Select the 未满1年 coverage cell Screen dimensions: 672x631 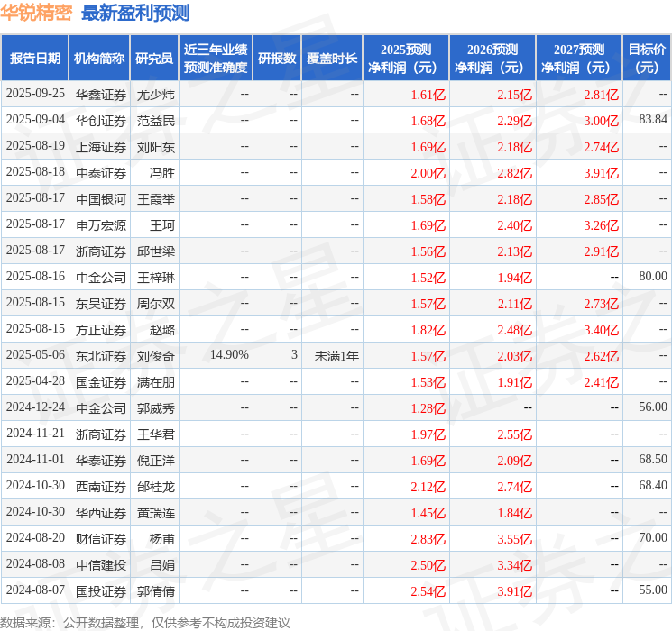(336, 355)
